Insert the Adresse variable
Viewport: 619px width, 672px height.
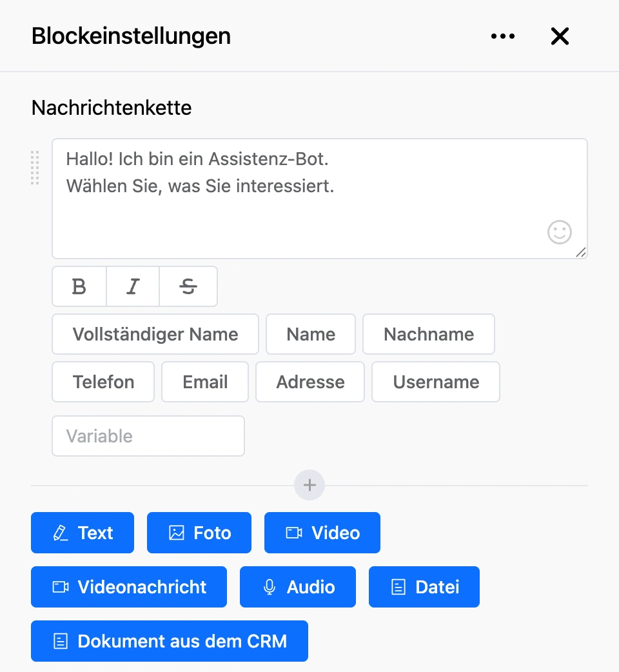[x=310, y=382]
